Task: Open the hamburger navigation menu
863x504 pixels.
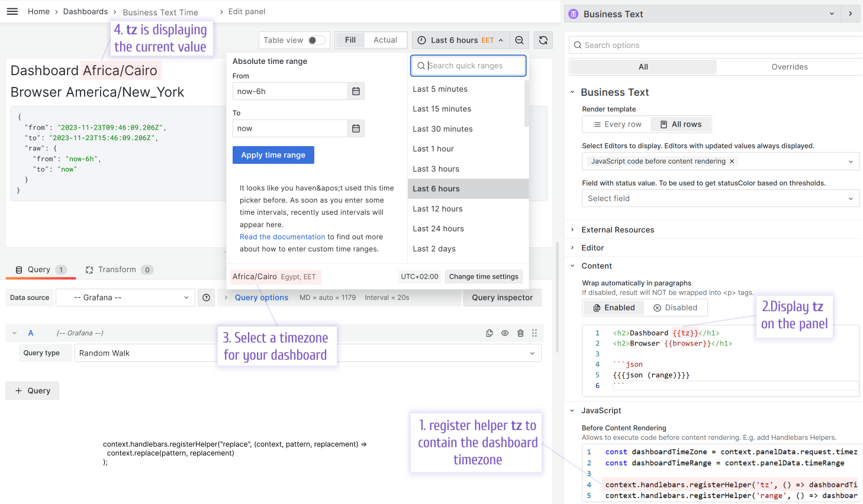Action: [x=12, y=11]
